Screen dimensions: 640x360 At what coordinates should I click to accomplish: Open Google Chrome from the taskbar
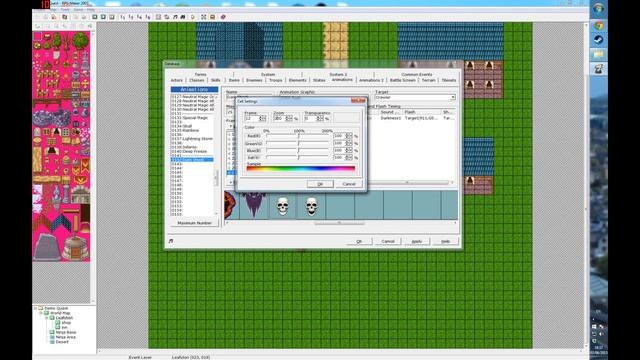click(598, 26)
